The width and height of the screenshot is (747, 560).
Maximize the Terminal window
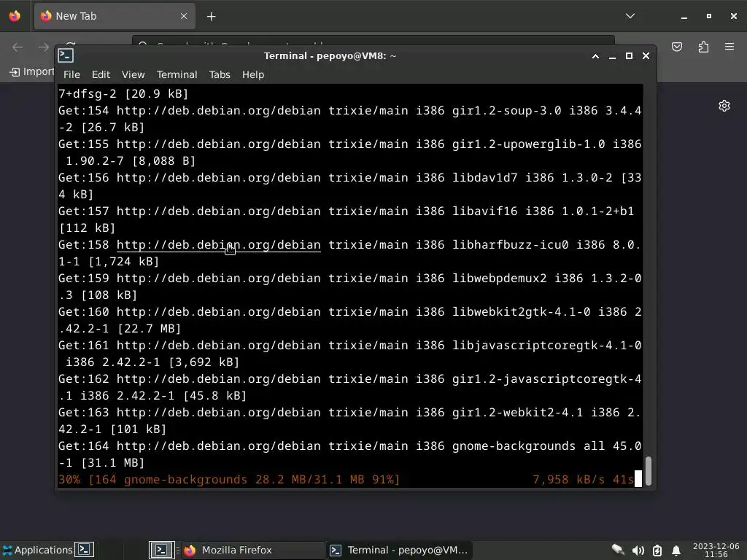click(x=629, y=56)
